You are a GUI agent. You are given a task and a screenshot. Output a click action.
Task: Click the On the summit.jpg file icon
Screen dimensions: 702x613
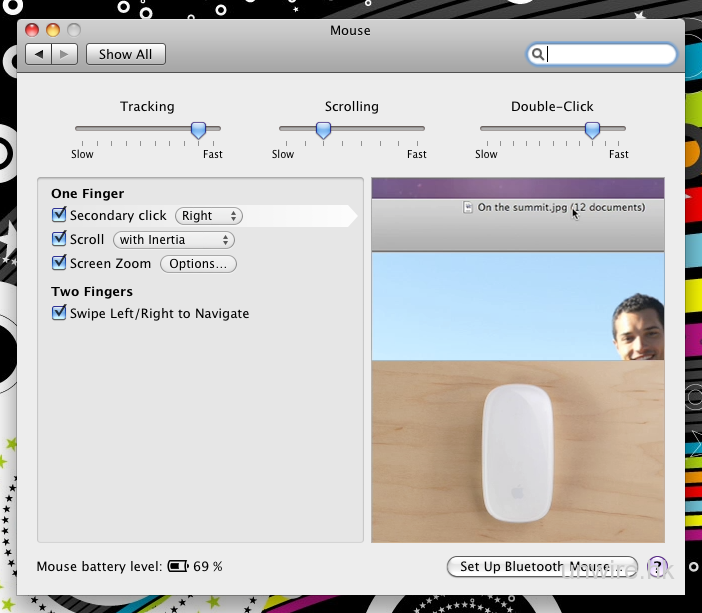[x=469, y=208]
